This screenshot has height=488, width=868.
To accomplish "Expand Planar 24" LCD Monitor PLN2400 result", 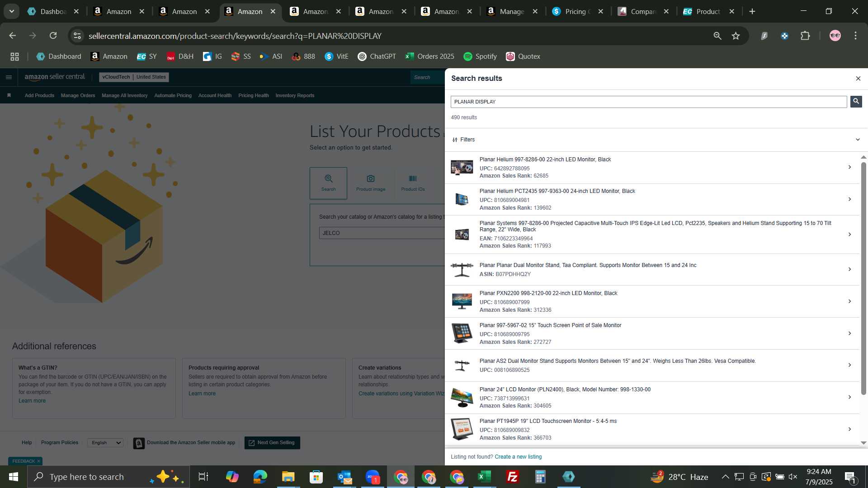I will pos(849,397).
